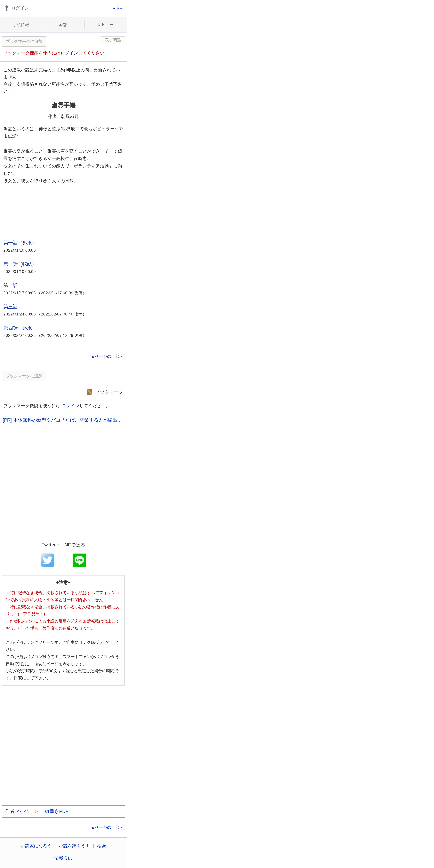The height and width of the screenshot is (868, 434).
Task: Open chapter 第一話（起承）
Action: (x=20, y=243)
